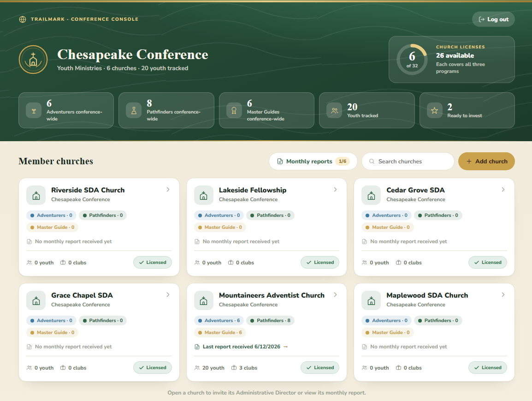
Task: Click the report icon on Maplewood card
Action: (x=364, y=347)
